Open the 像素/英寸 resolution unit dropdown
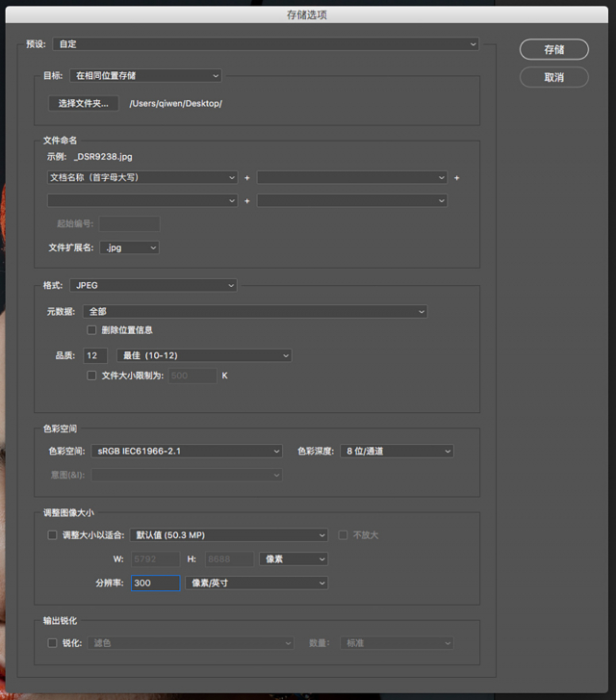This screenshot has width=616, height=700. [256, 583]
